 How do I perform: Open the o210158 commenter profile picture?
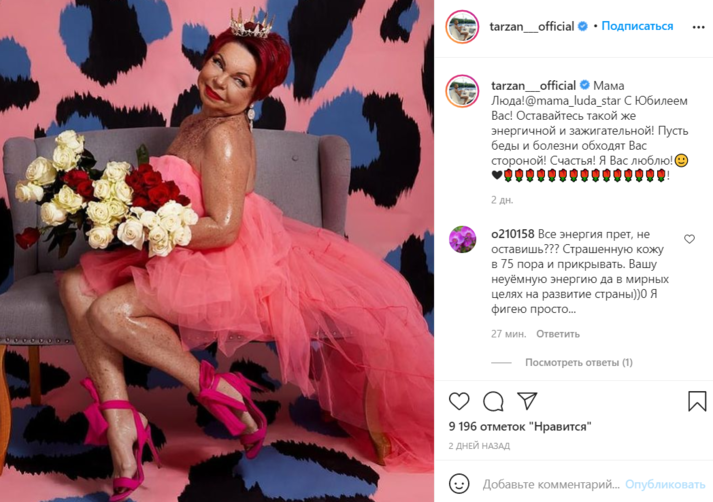pos(462,239)
